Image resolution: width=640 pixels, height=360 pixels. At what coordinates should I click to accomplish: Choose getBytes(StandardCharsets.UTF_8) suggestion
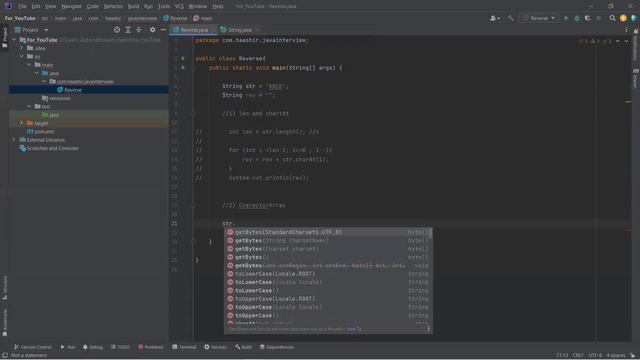(327, 232)
